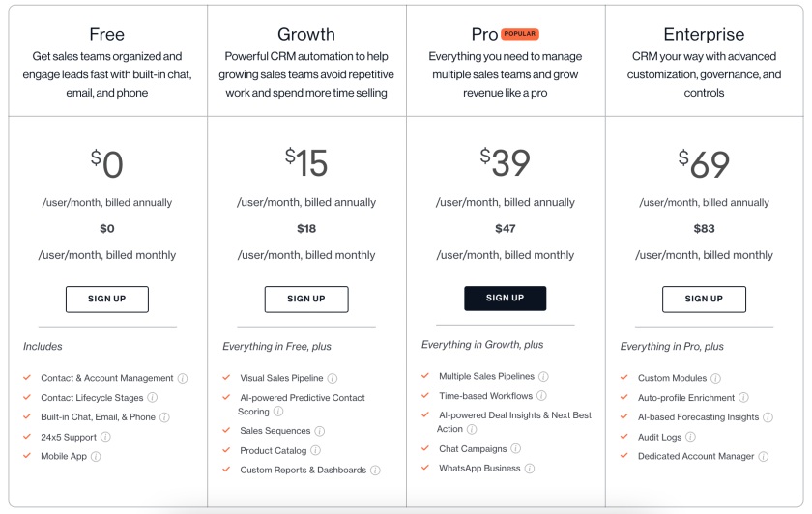This screenshot has height=514, width=812.
Task: Click the orange Popular badge next to Pro
Action: point(520,34)
